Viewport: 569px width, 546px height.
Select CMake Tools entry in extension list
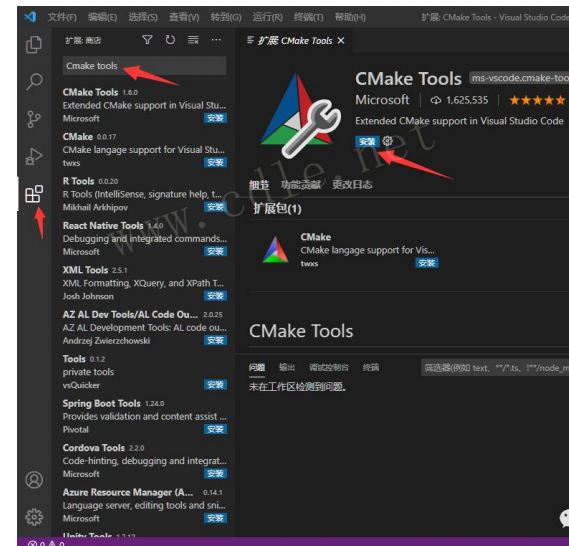pos(144,105)
